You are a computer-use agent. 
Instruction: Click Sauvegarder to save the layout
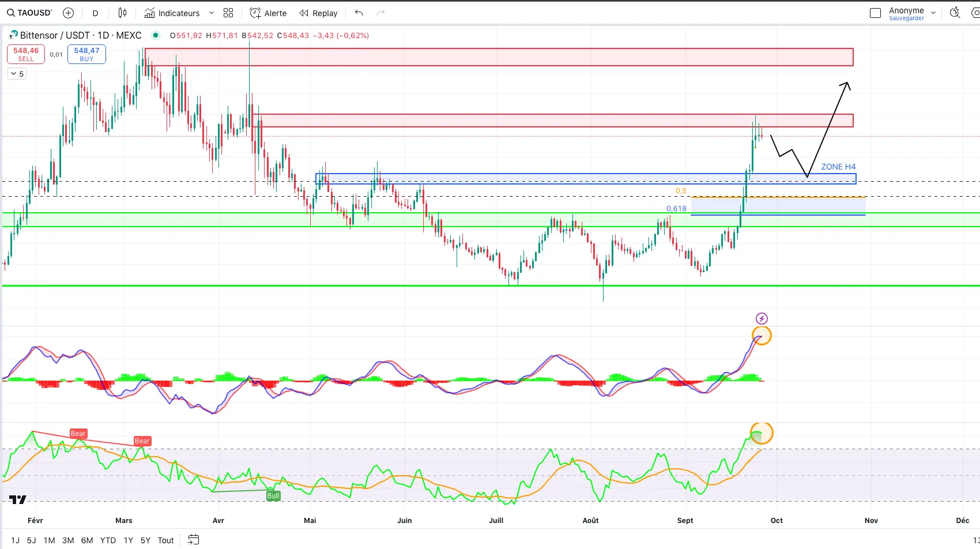(x=906, y=18)
